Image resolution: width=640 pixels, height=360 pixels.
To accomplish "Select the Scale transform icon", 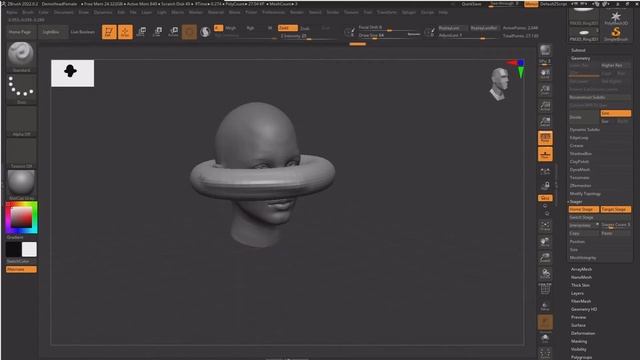I will coord(158,32).
